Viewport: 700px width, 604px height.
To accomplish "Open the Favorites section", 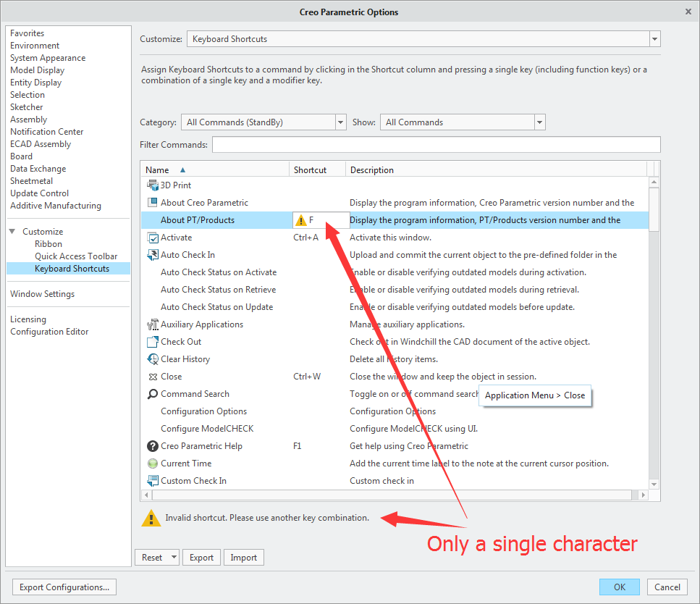I will tap(28, 33).
